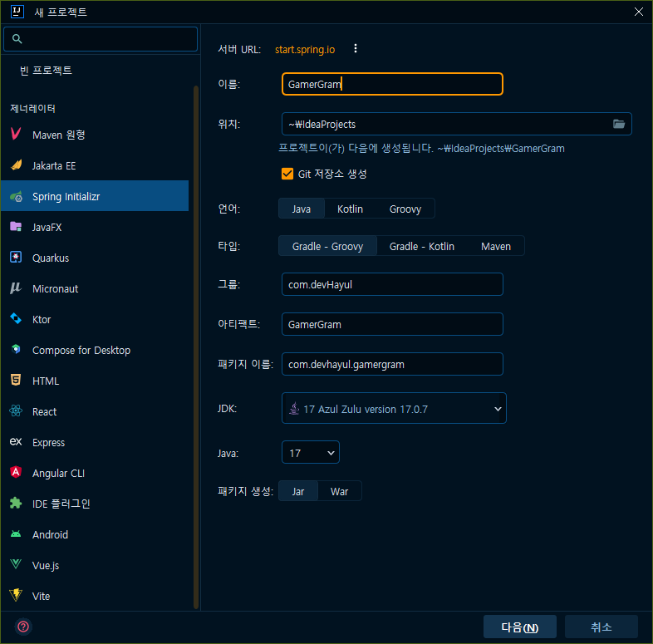Viewport: 653px width, 644px height.
Task: Click the 그룹 com.devHayul field
Action: (x=392, y=284)
